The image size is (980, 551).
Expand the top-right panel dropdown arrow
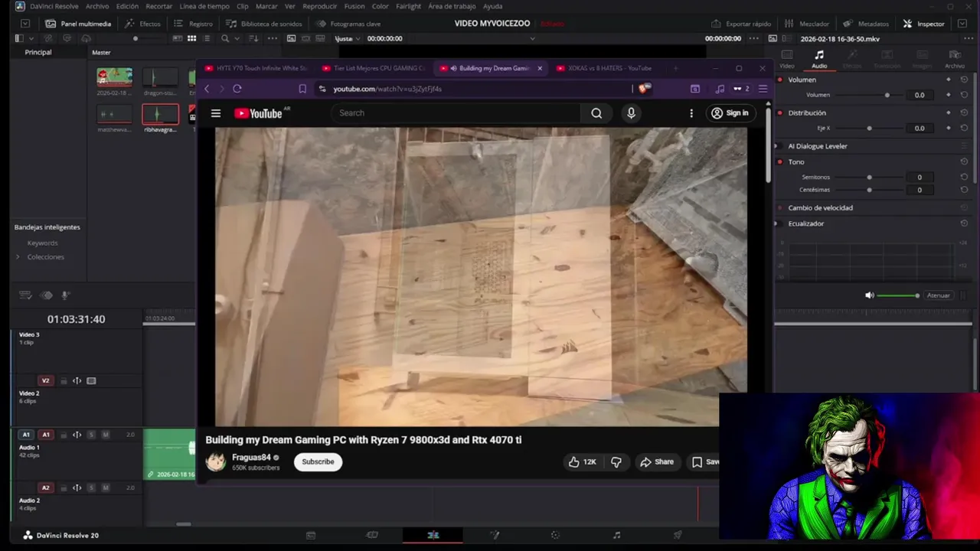[x=962, y=24]
